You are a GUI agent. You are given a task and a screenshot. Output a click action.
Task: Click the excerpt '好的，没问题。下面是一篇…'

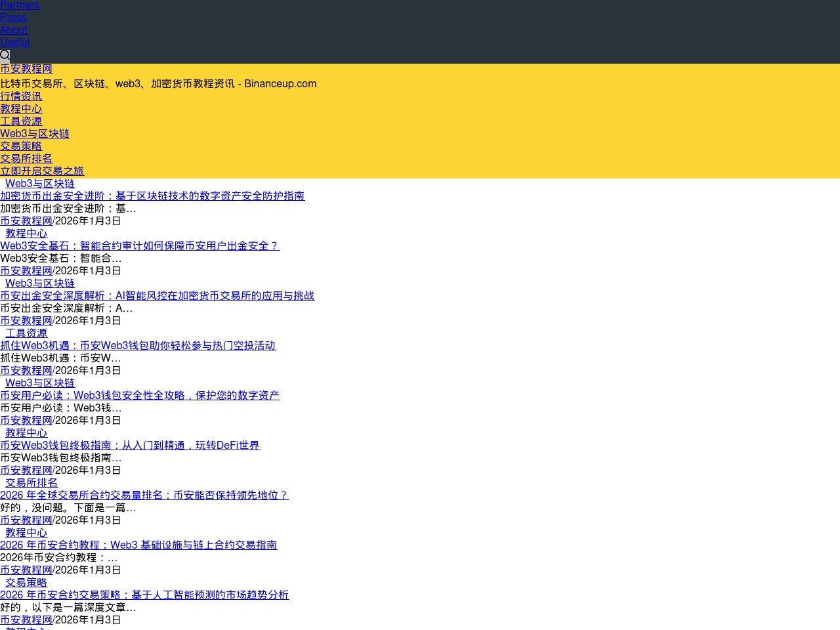tap(68, 508)
